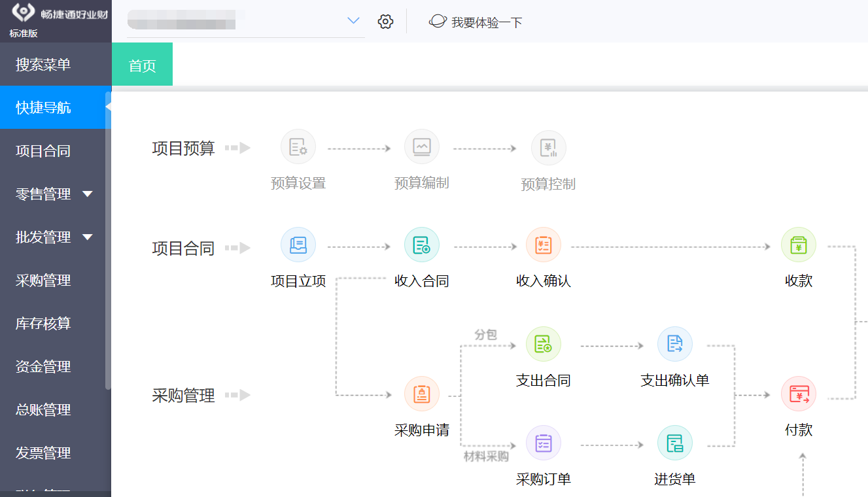This screenshot has height=497, width=868.
Task: Open the 收入确认 income confirmation icon
Action: click(x=544, y=245)
